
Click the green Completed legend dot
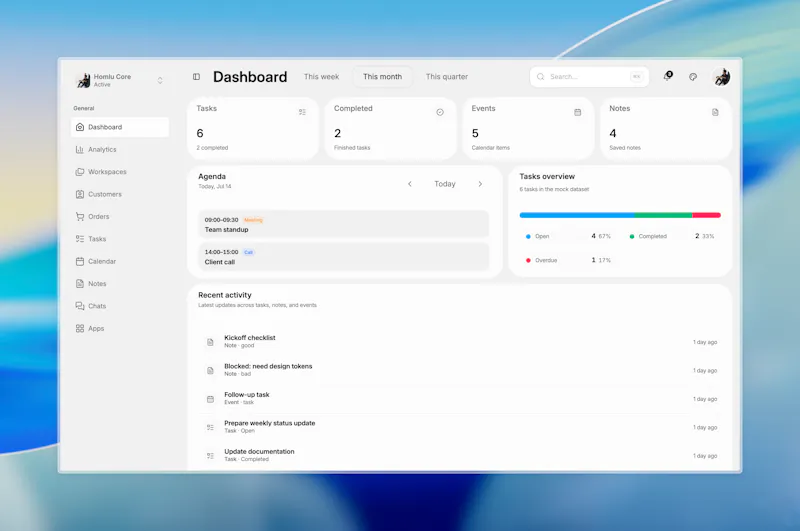(x=632, y=236)
